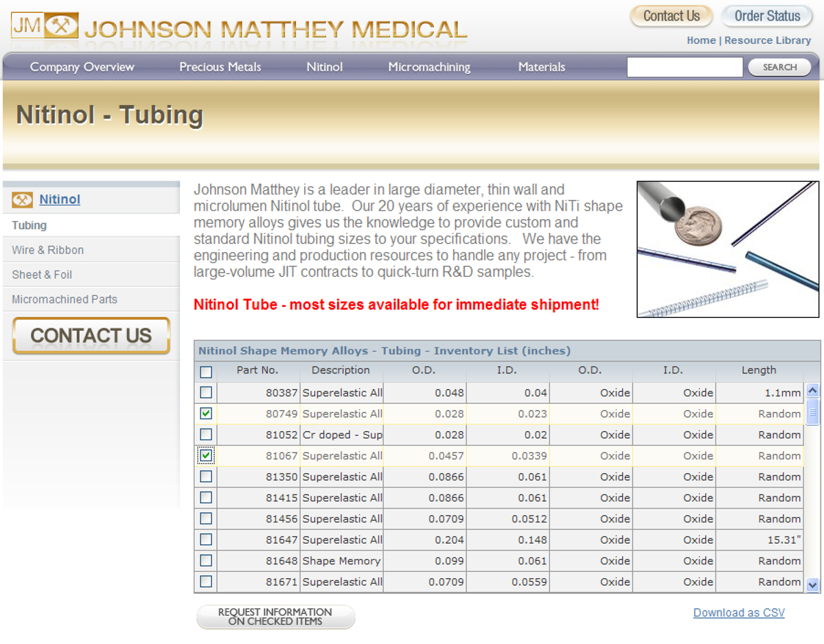Check the box for part 80387
This screenshot has width=824, height=644.
[206, 393]
